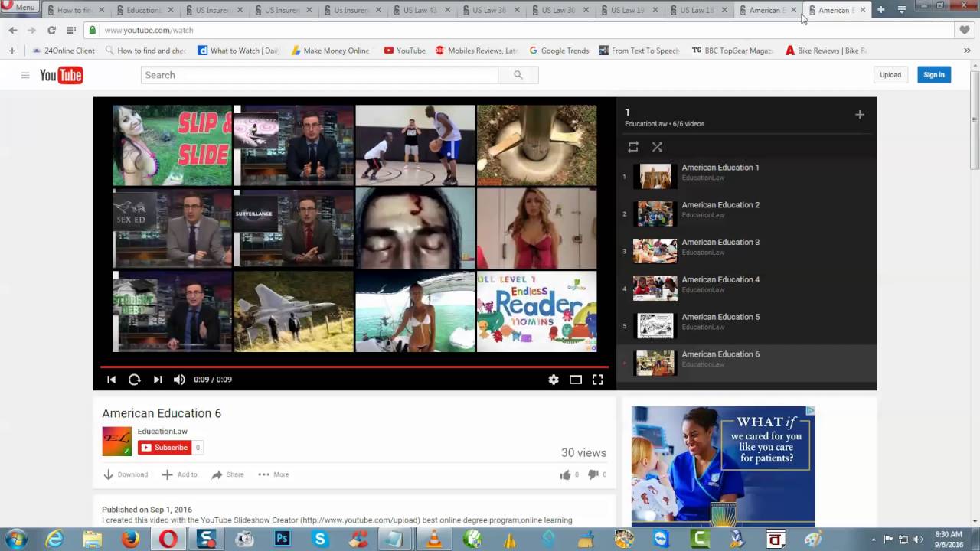Click the previous video control
This screenshot has width=980, height=551.
[x=111, y=380]
